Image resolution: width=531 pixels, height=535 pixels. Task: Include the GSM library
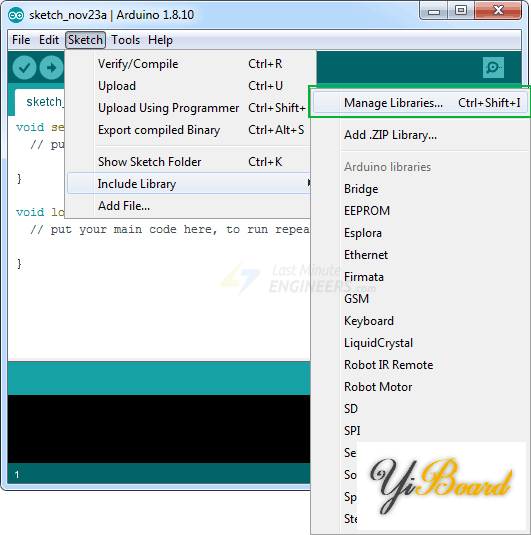click(420, 299)
